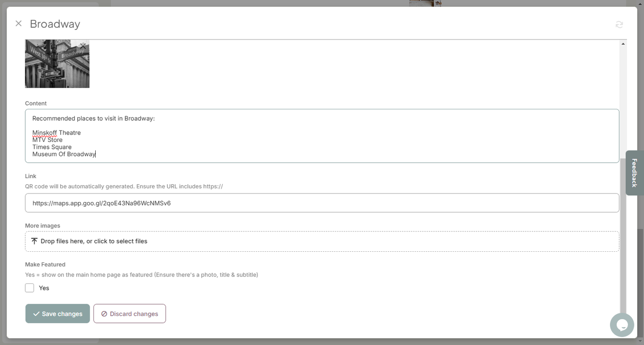Click the upload arrow icon under More images
Screen dimensions: 644x345
[x=34, y=241]
